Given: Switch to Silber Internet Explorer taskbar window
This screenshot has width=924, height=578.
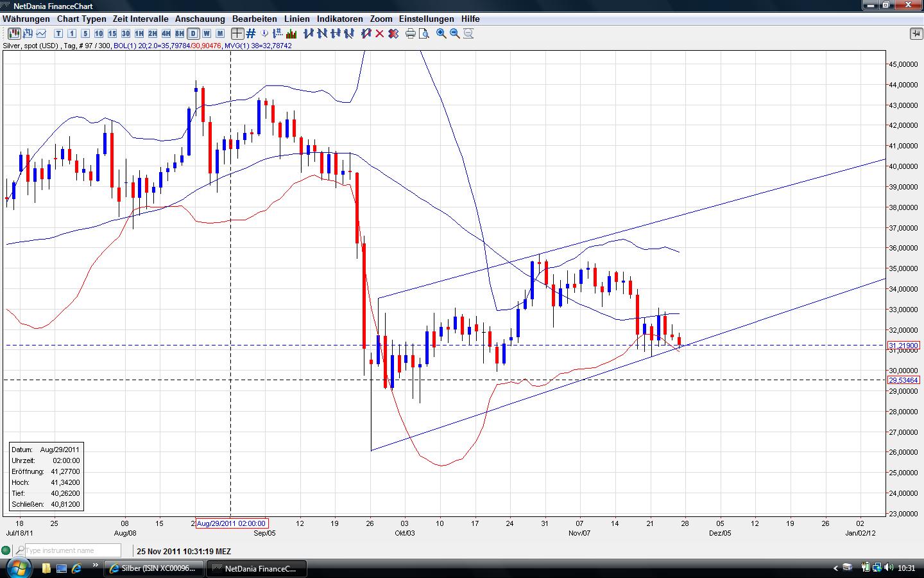Looking at the screenshot, I should [155, 568].
